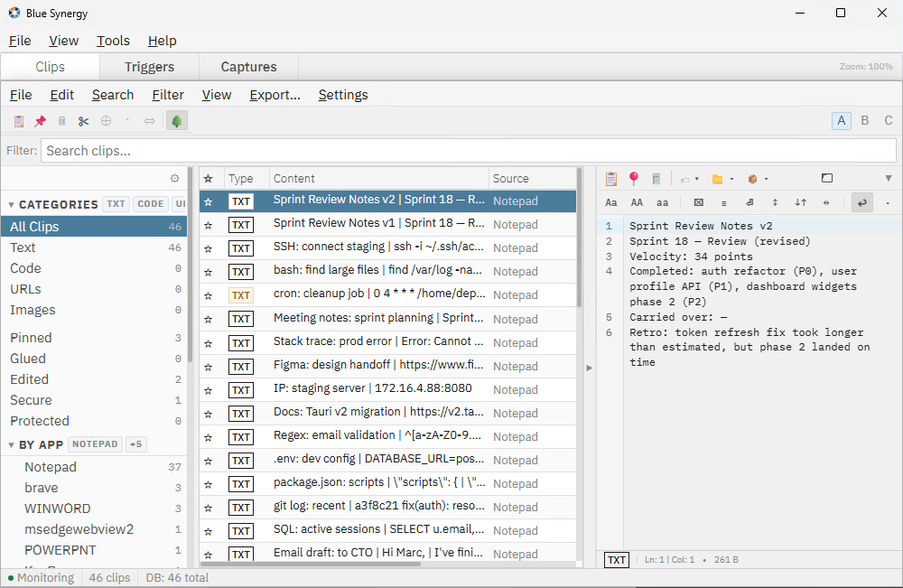Select Notepad under BY APP
The width and height of the screenshot is (903, 588).
tap(50, 466)
